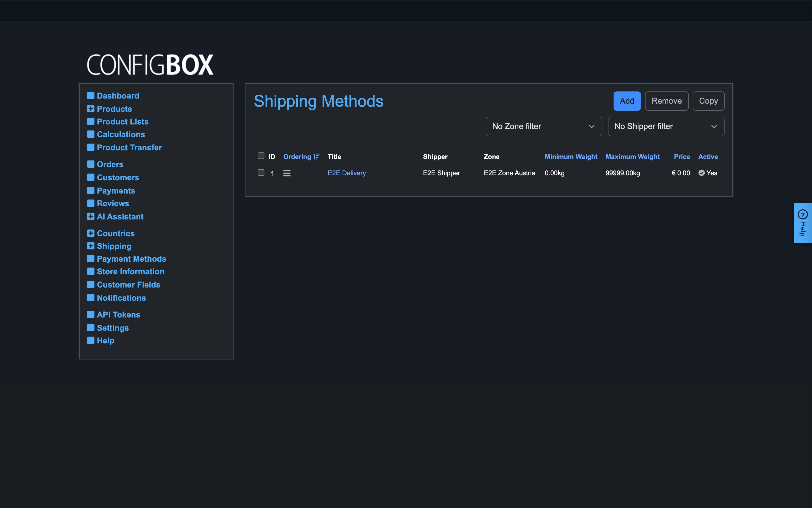Viewport: 812px width, 508px height.
Task: Click the icon beside API Tokens
Action: 91,314
